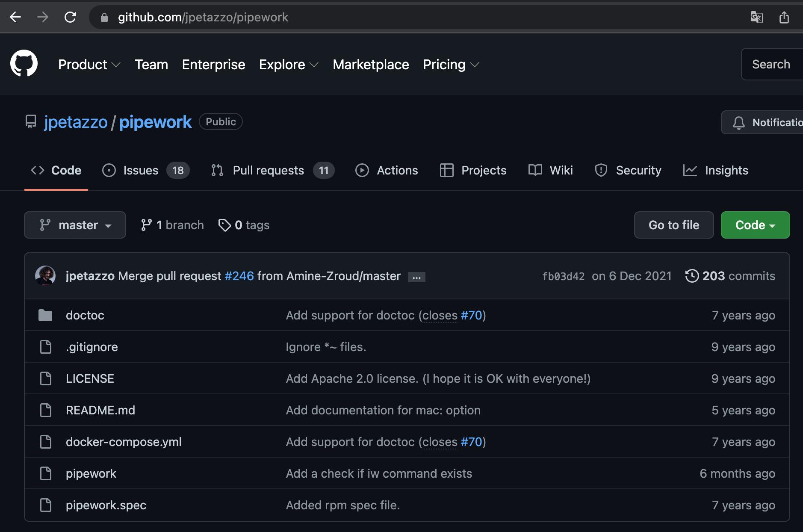Open the .gitignore file

tap(92, 347)
